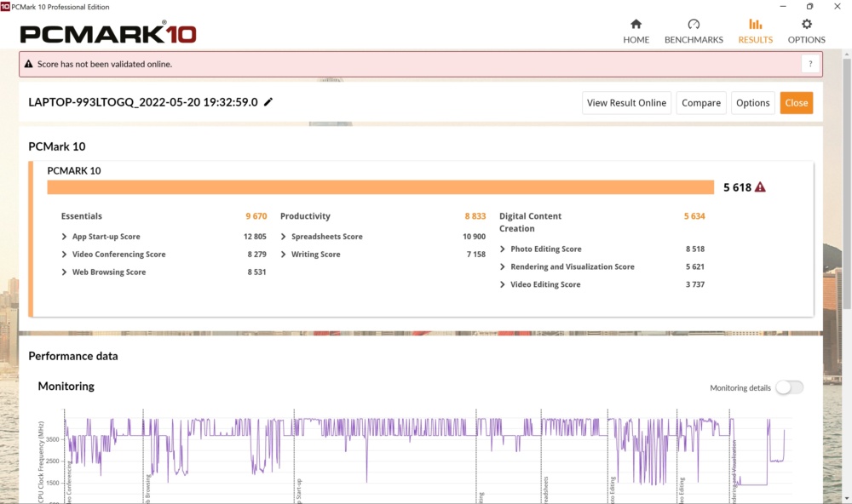Expand Rendering and Visualization Score row
The width and height of the screenshot is (852, 504).
(x=502, y=266)
